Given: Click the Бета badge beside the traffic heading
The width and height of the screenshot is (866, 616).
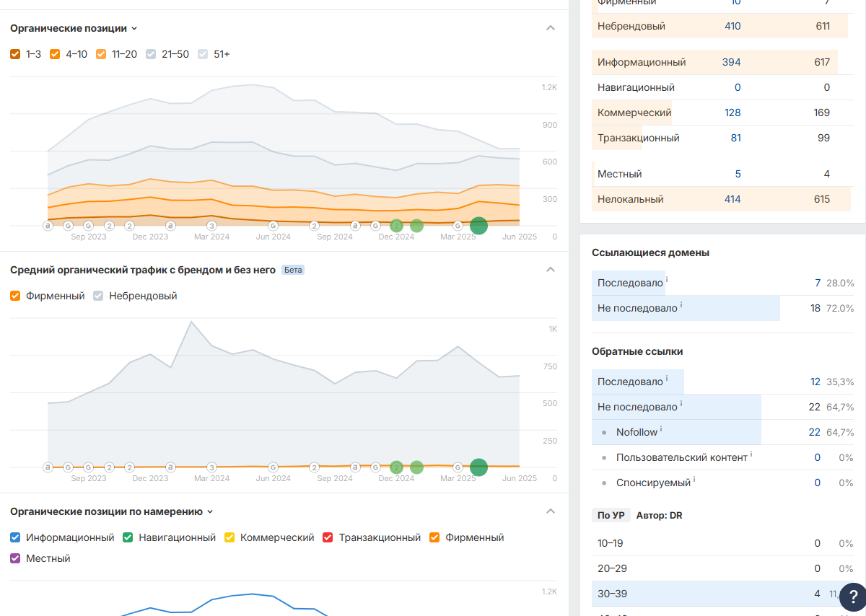Looking at the screenshot, I should point(293,270).
